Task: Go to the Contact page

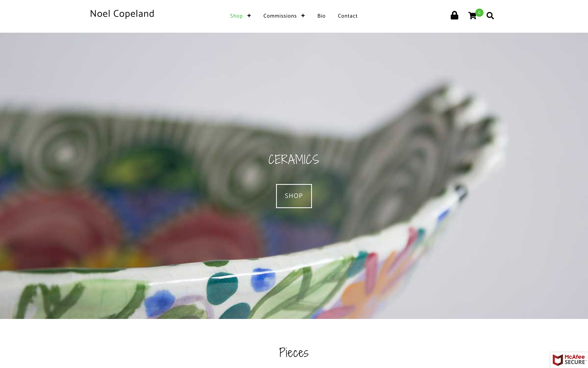Action: (348, 16)
